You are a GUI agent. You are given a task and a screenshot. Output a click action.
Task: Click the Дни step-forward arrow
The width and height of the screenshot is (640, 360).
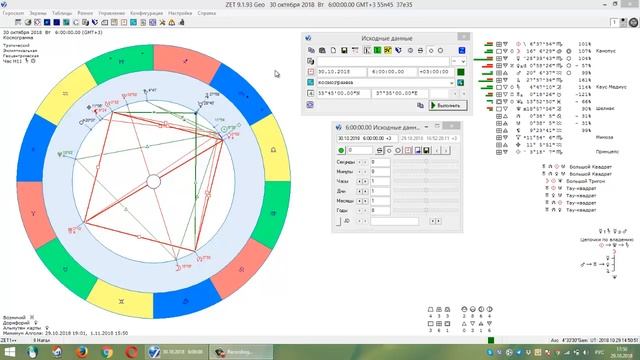coord(365,191)
